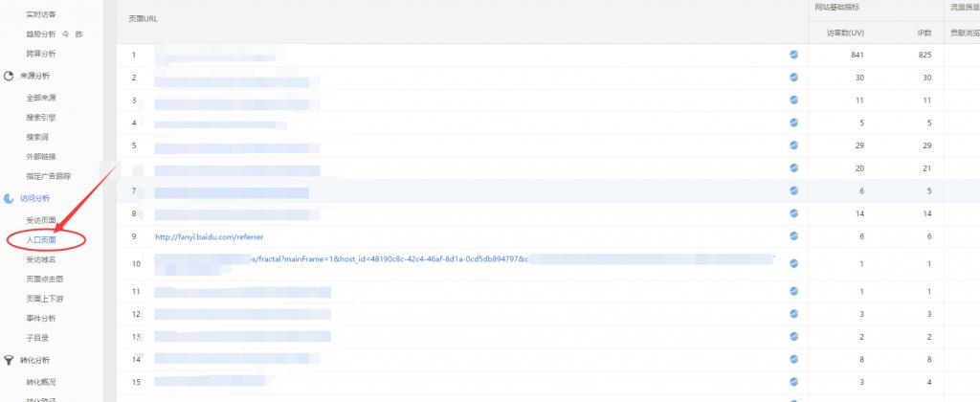
Task: Click the UV value 8 in row 14
Action: click(x=861, y=360)
